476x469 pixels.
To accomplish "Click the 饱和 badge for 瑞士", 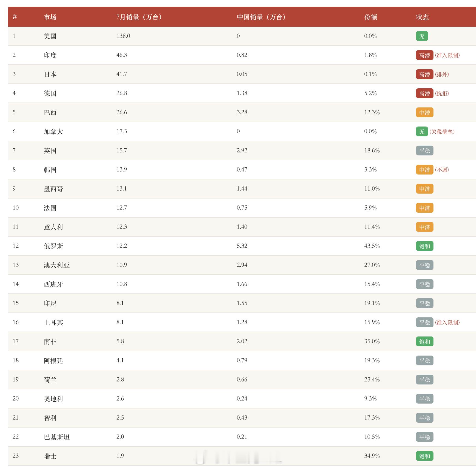I will click(x=425, y=456).
